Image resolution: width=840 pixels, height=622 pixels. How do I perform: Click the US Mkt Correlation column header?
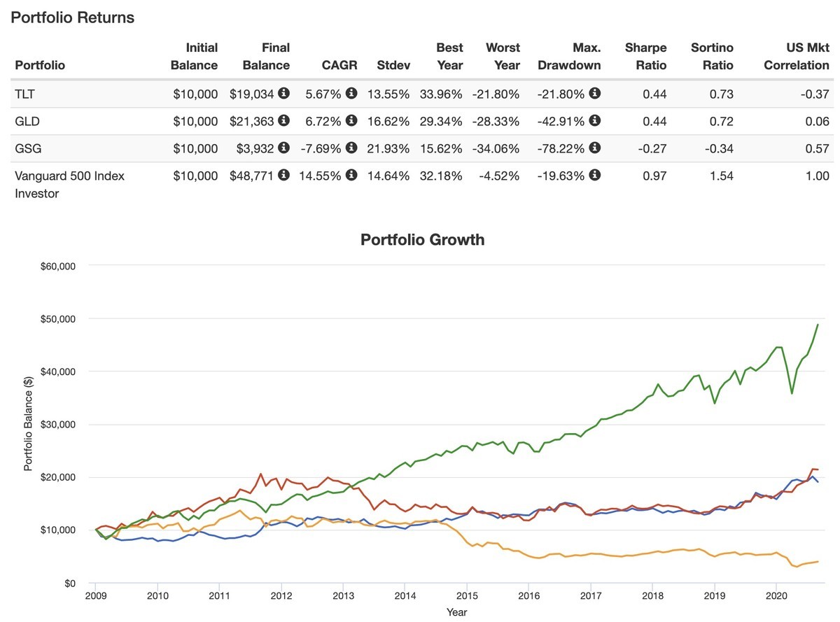pyautogui.click(x=796, y=57)
